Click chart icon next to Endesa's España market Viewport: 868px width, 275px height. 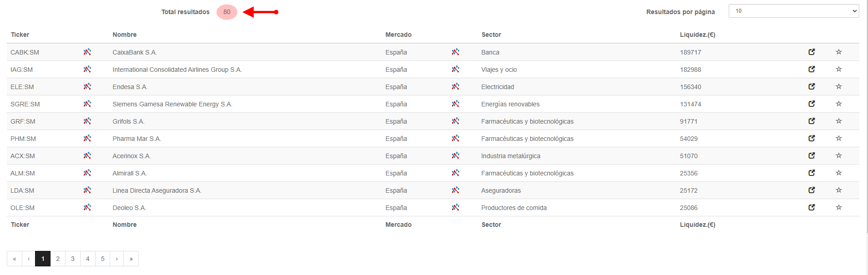click(x=455, y=86)
